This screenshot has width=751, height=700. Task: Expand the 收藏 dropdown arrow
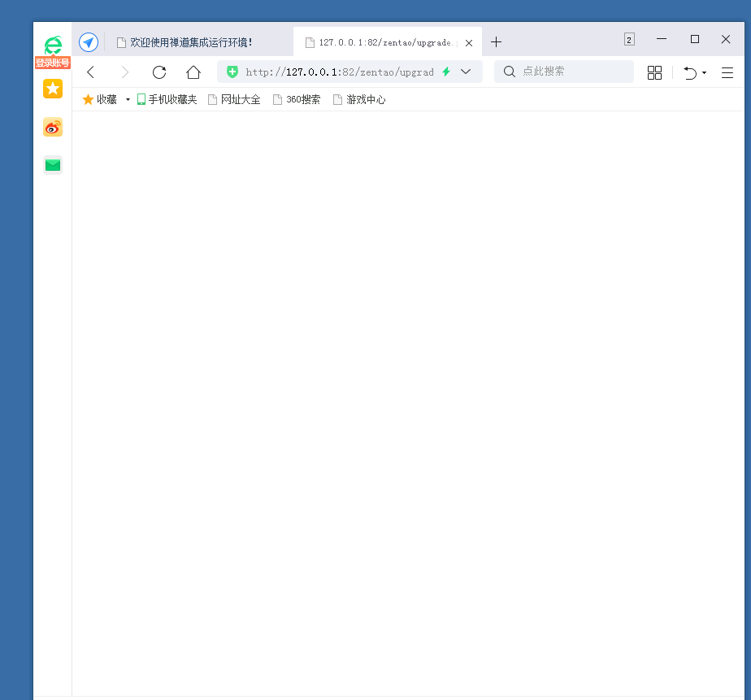(x=128, y=100)
